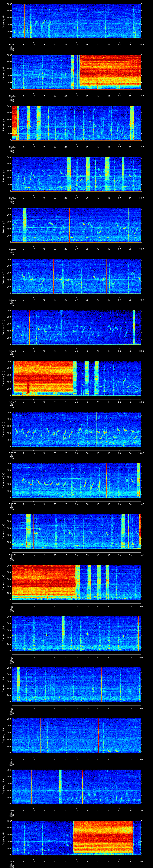Click the red line near 39s in 13:09 spectrogram
This screenshot has height=868, width=153.
(x=97, y=429)
